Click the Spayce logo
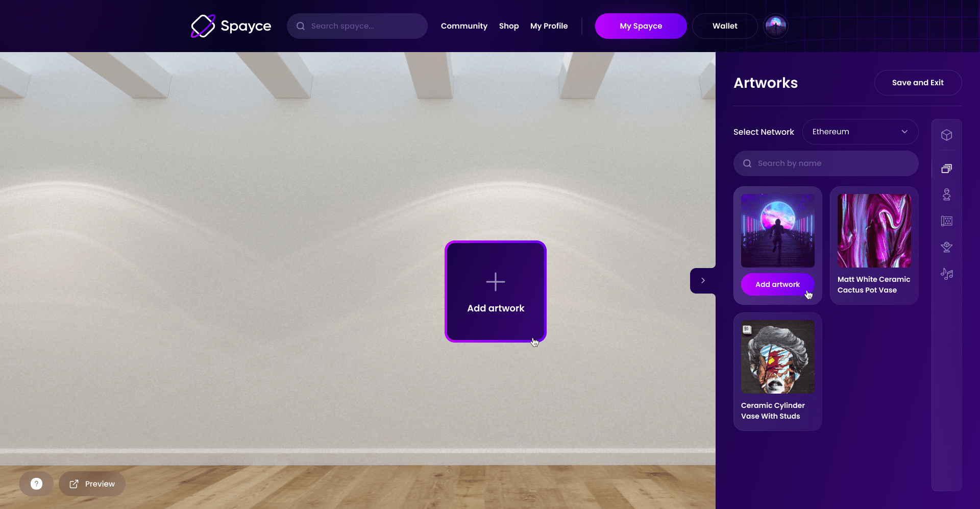980x509 pixels. tap(231, 26)
